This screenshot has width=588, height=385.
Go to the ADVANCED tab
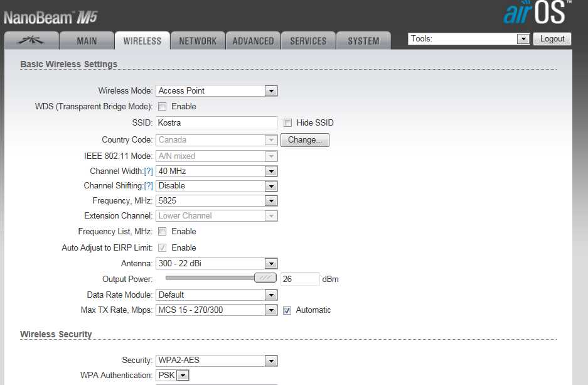253,41
